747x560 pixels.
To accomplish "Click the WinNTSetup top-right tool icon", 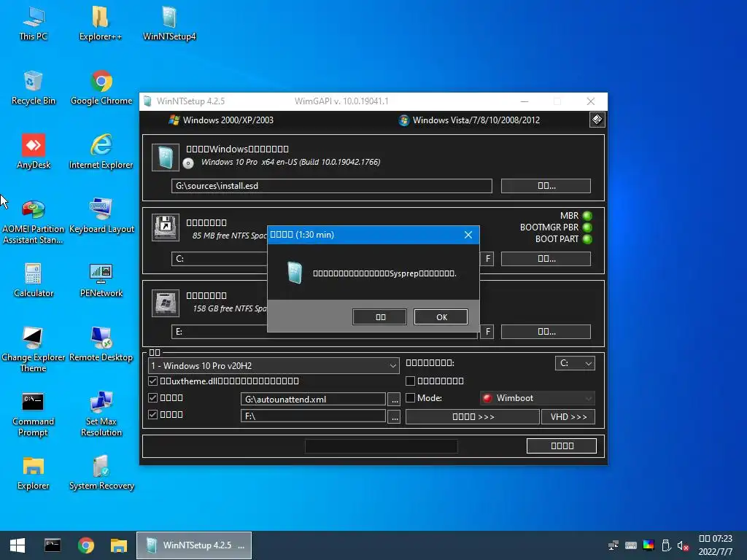I will (597, 120).
